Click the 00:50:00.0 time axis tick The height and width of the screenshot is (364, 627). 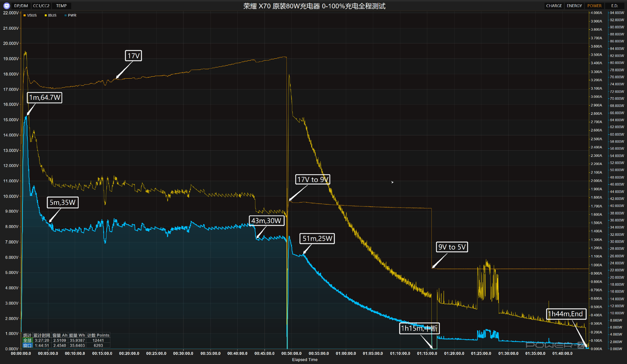click(x=292, y=354)
